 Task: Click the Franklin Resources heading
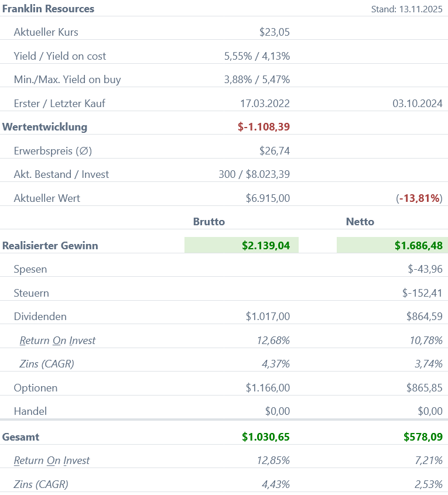(x=48, y=9)
